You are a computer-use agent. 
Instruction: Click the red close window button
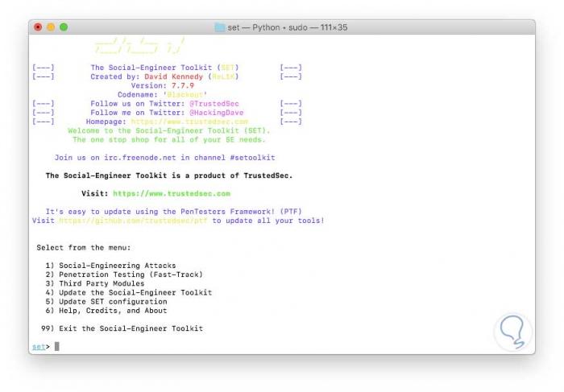38,27
